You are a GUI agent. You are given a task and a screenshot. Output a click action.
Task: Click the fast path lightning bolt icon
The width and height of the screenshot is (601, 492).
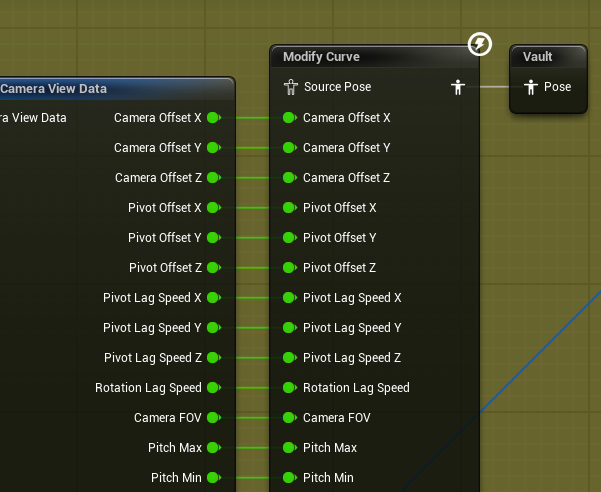click(x=479, y=44)
